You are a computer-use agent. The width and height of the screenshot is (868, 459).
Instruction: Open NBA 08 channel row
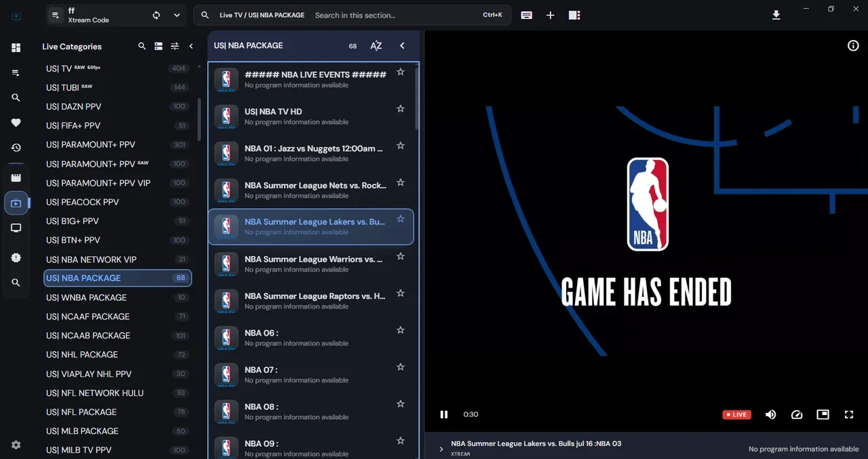coord(311,412)
